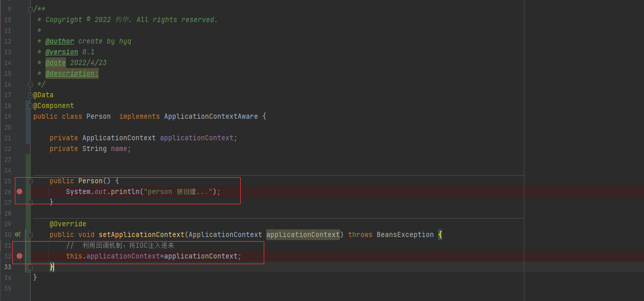Click the implements-method gutter icon on line 30

[x=18, y=234]
